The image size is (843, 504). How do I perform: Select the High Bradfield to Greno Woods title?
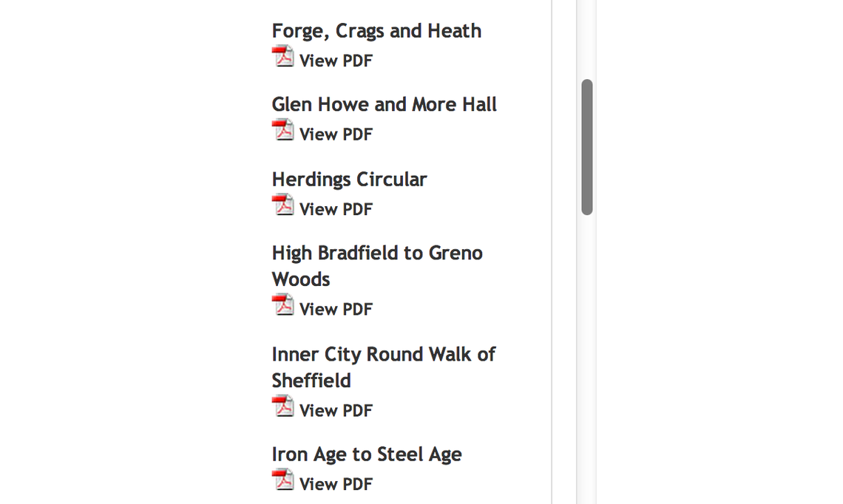pos(376,266)
